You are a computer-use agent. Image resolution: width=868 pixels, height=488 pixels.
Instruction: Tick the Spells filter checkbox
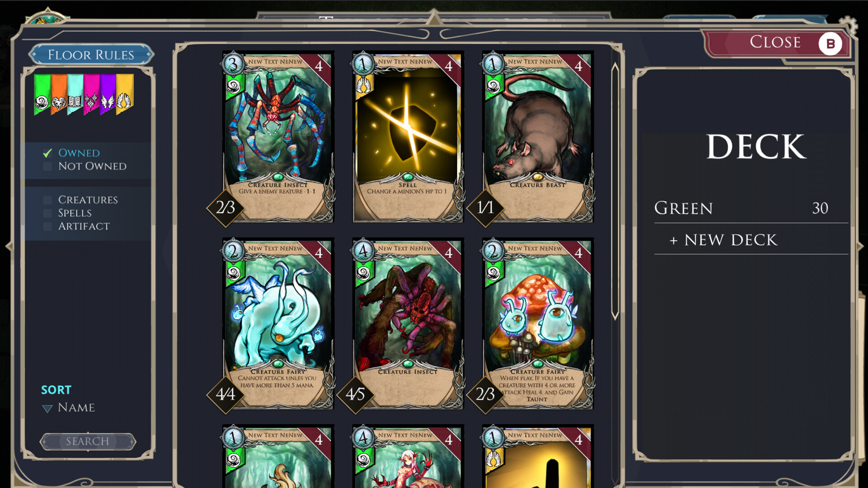[x=47, y=213]
